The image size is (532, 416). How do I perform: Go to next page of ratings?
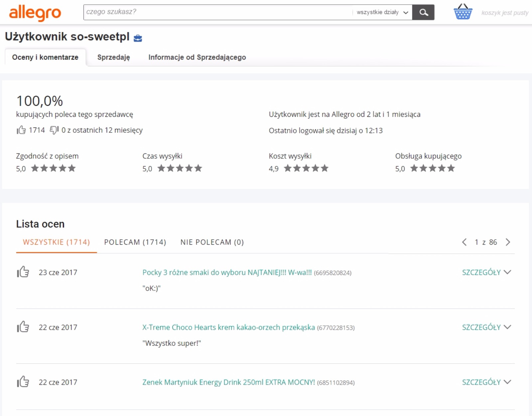508,242
